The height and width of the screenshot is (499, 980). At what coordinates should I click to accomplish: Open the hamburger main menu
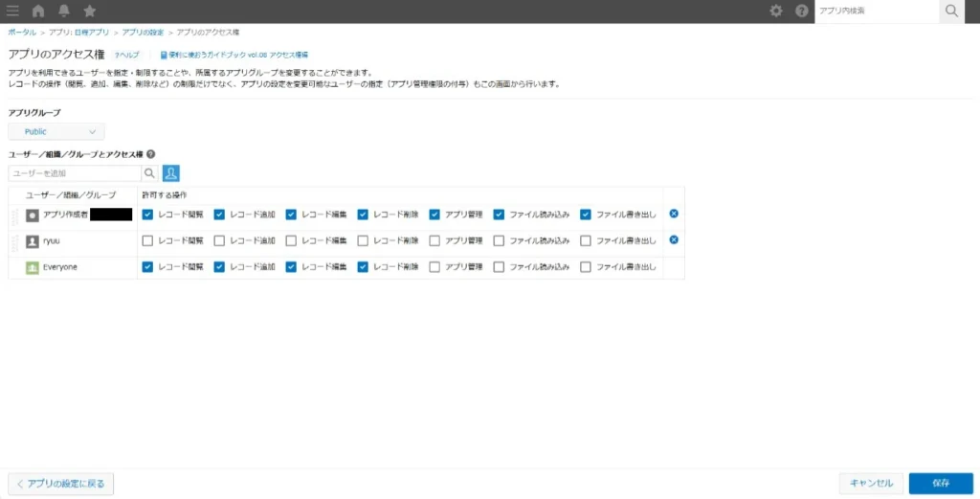(x=12, y=11)
